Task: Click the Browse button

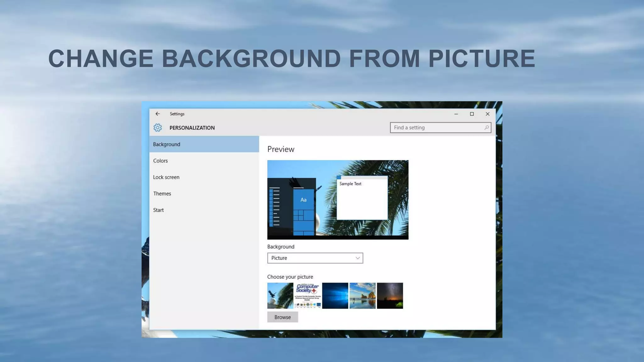Action: point(282,317)
